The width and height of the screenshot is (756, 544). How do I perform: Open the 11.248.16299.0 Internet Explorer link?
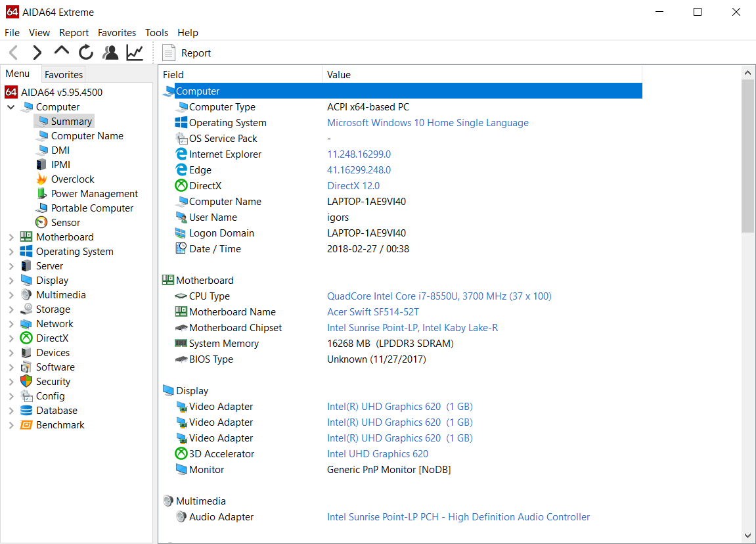click(359, 154)
